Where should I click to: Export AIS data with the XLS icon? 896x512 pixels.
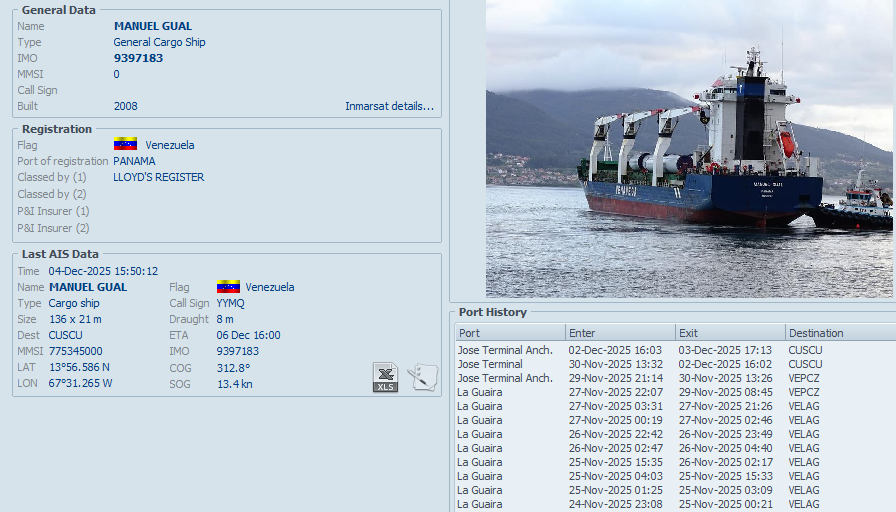pos(385,377)
